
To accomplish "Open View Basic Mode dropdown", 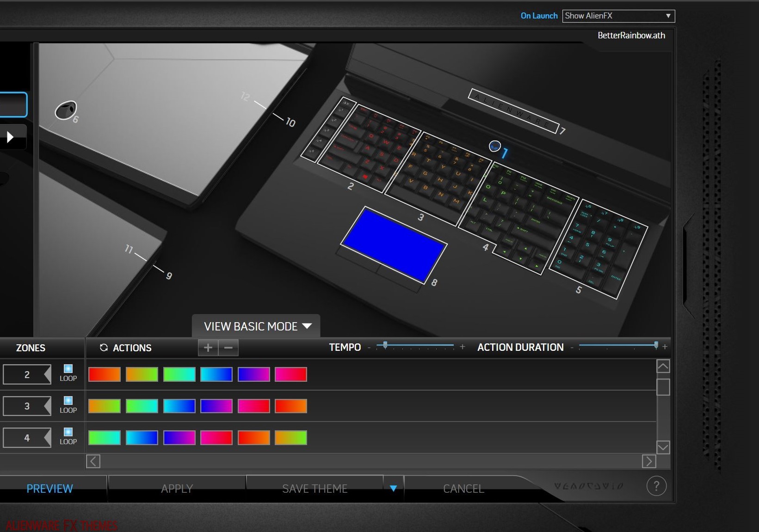I will coord(256,326).
